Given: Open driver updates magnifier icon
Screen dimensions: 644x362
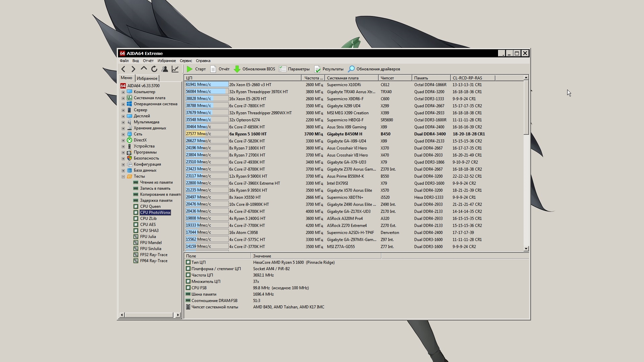Looking at the screenshot, I should pyautogui.click(x=351, y=69).
